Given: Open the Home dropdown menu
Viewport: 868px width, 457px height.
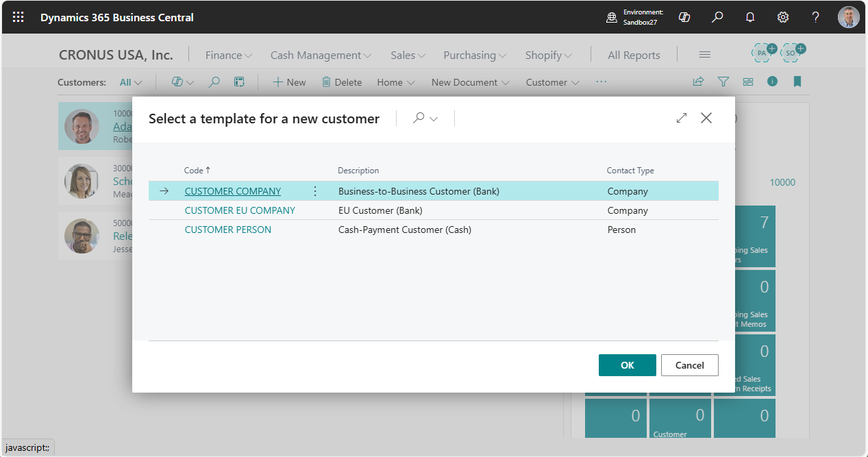Looking at the screenshot, I should pos(395,82).
